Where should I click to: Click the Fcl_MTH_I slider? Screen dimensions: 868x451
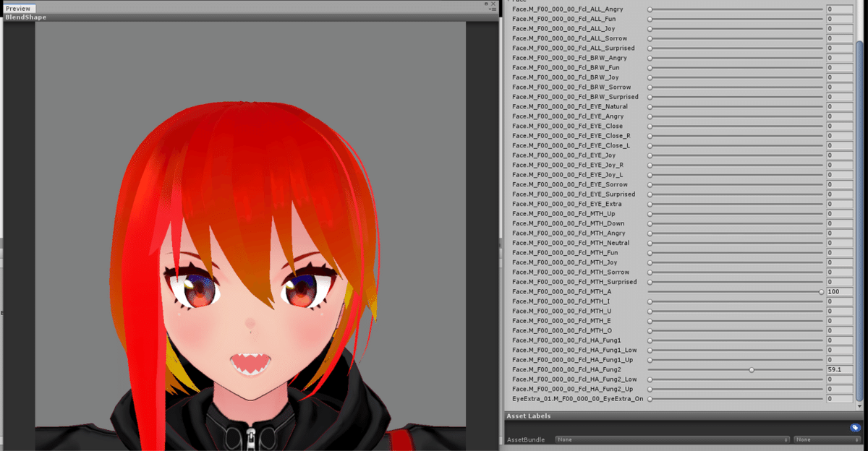coord(736,301)
